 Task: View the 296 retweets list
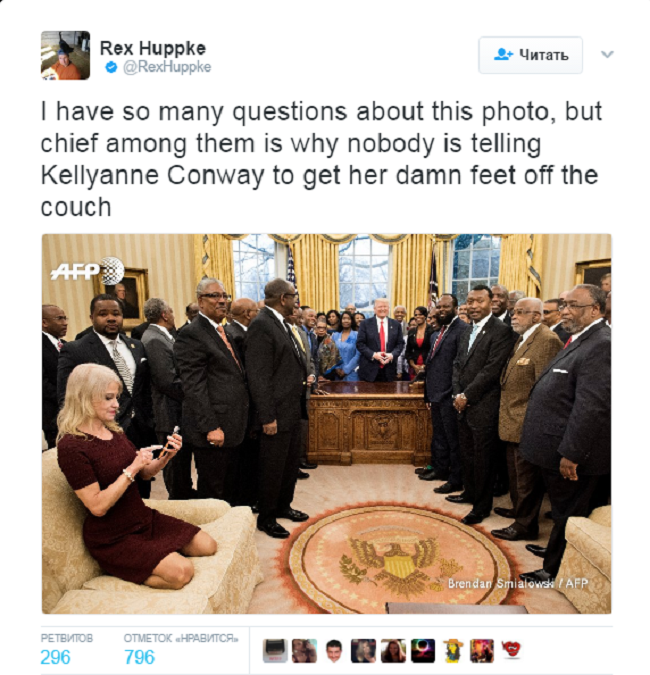click(55, 657)
